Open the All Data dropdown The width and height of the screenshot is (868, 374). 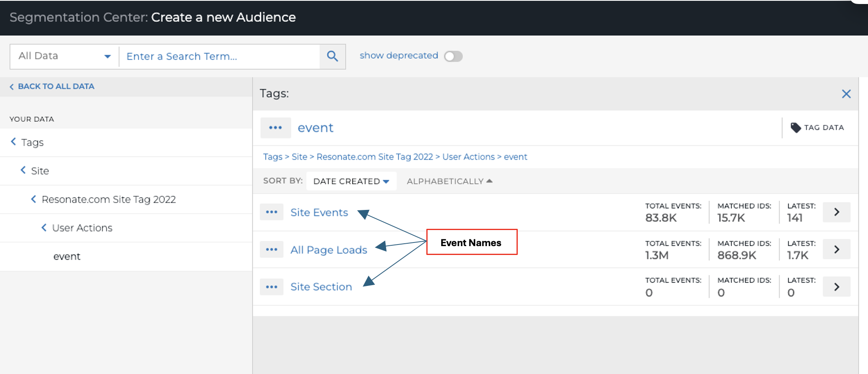[x=64, y=56]
